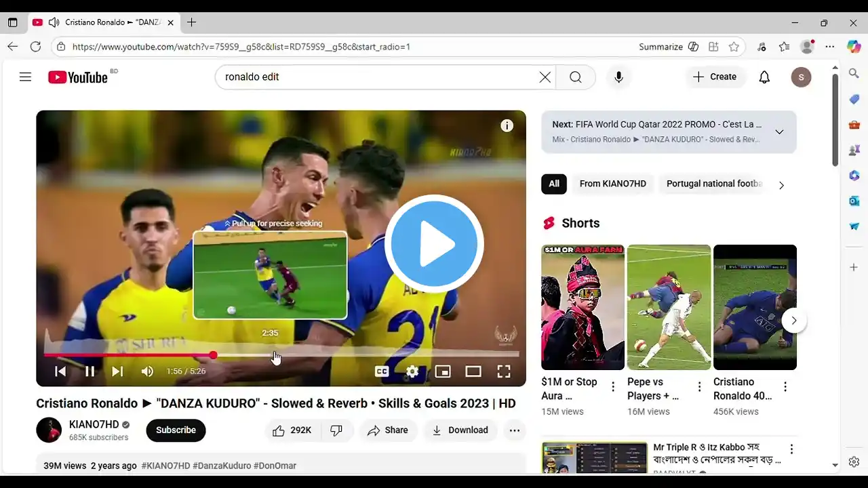Open a new browser tab
Screen dimensions: 868x488
tap(191, 22)
